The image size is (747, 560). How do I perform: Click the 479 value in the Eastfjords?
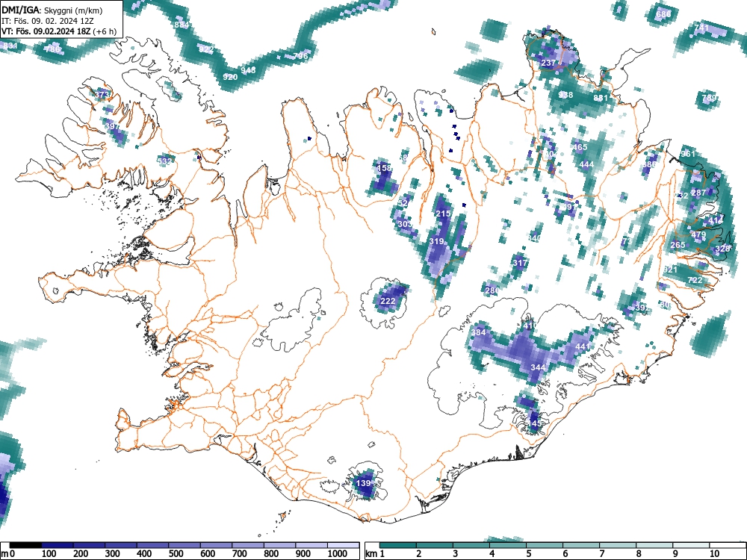pos(698,234)
